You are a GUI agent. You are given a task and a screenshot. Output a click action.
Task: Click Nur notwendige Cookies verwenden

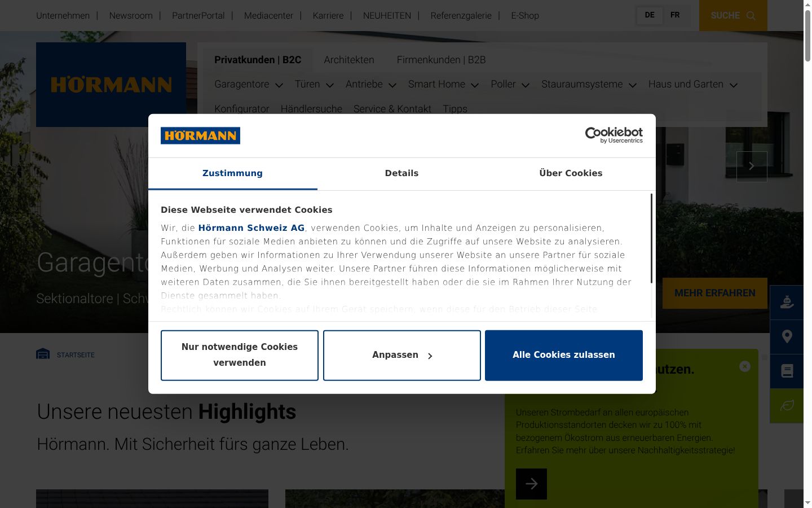(x=240, y=356)
